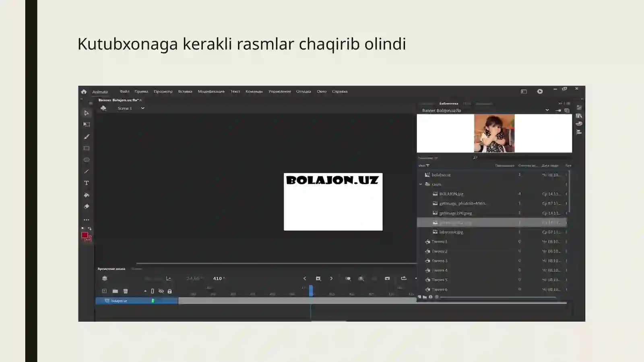This screenshot has height=362, width=644.
Task: Pin the current library
Action: click(558, 110)
